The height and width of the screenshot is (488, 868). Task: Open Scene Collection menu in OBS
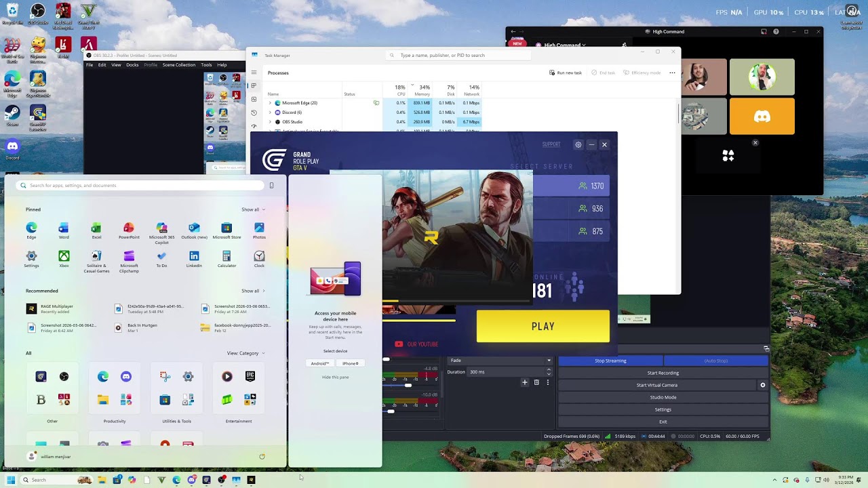click(x=179, y=65)
